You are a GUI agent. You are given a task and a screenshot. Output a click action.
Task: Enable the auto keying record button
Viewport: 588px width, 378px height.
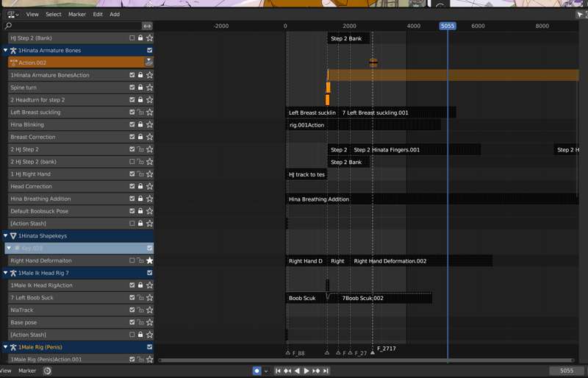[257, 371]
